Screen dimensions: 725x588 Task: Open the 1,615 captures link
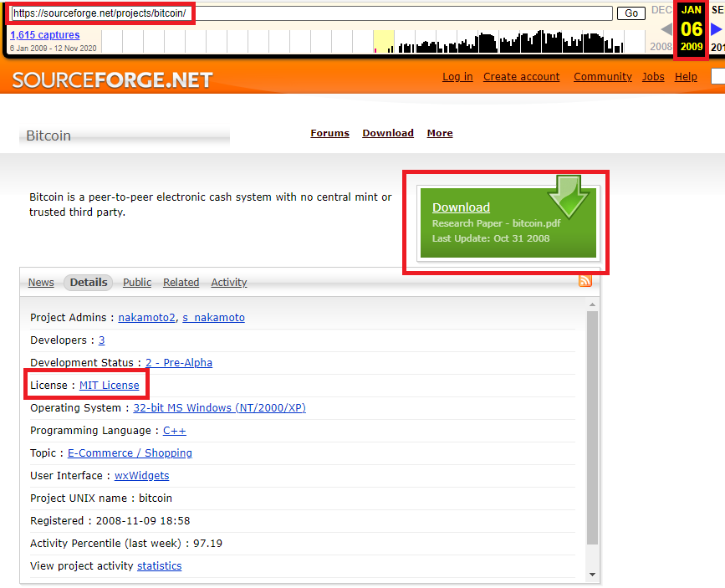[x=45, y=35]
